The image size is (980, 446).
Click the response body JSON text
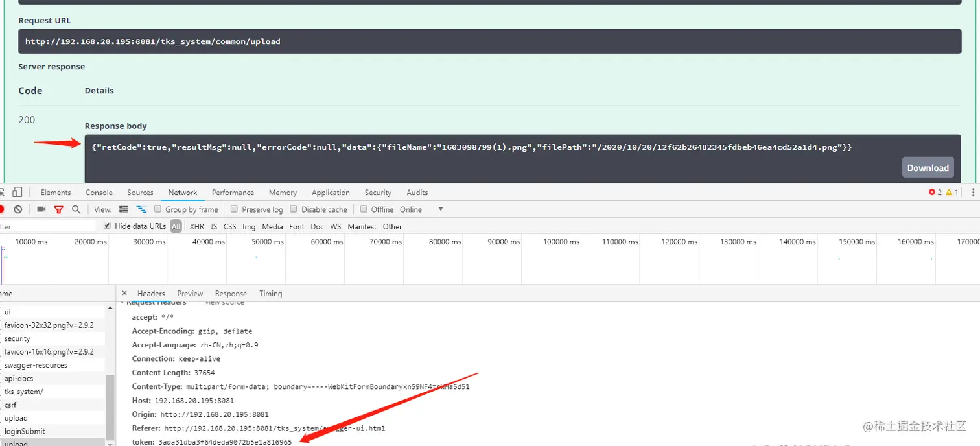(472, 147)
